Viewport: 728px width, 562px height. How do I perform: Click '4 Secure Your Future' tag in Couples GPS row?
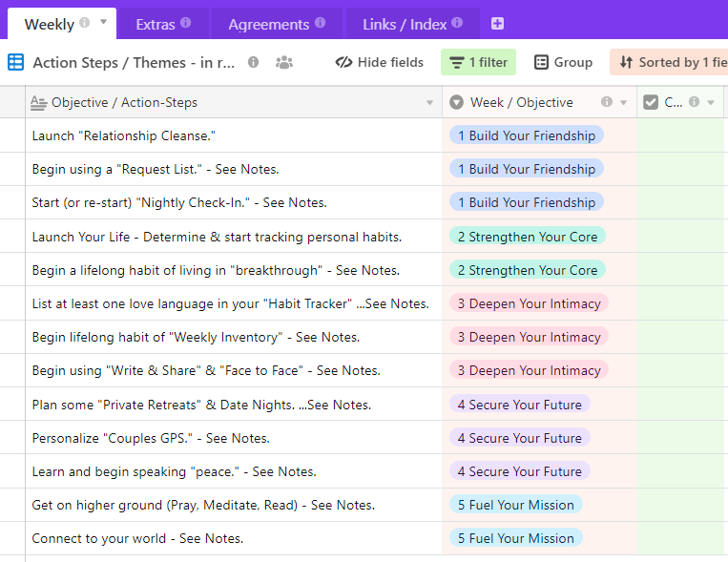tap(520, 438)
